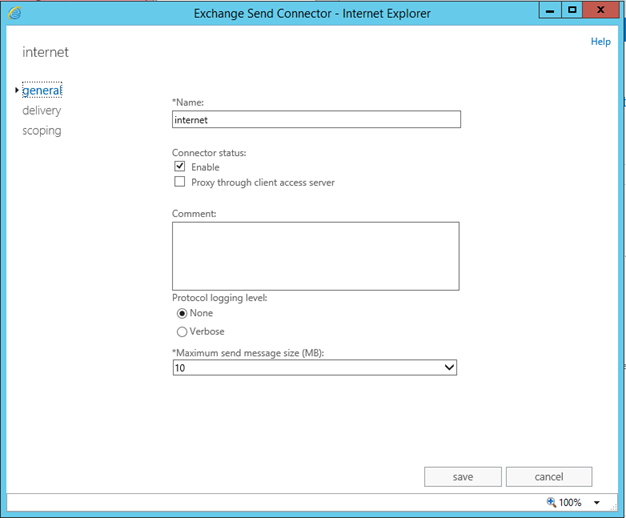Click in the Name input field
This screenshot has width=626, height=518.
point(316,119)
